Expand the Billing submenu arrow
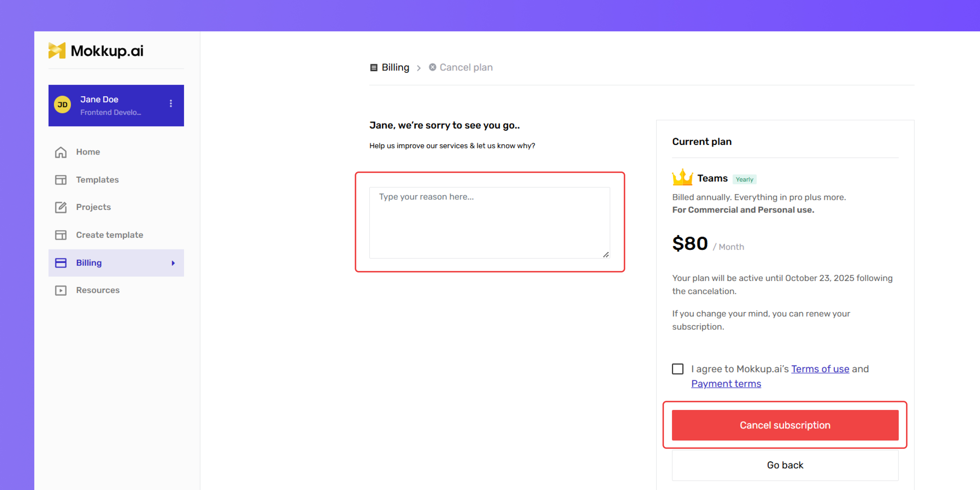The image size is (980, 490). coord(173,263)
